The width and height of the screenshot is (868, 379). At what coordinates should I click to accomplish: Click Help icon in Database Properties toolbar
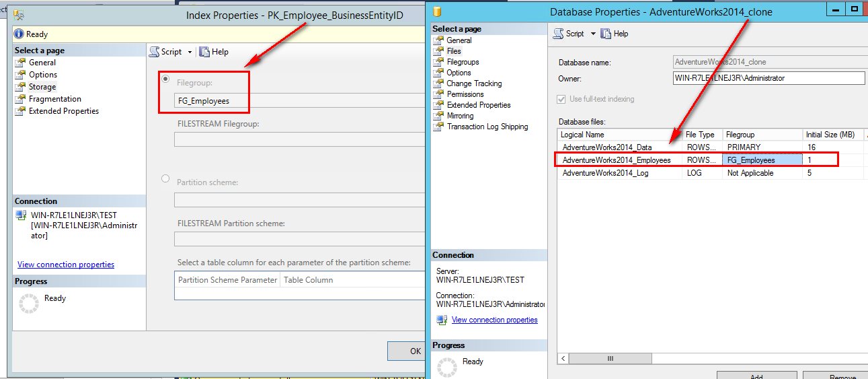606,33
